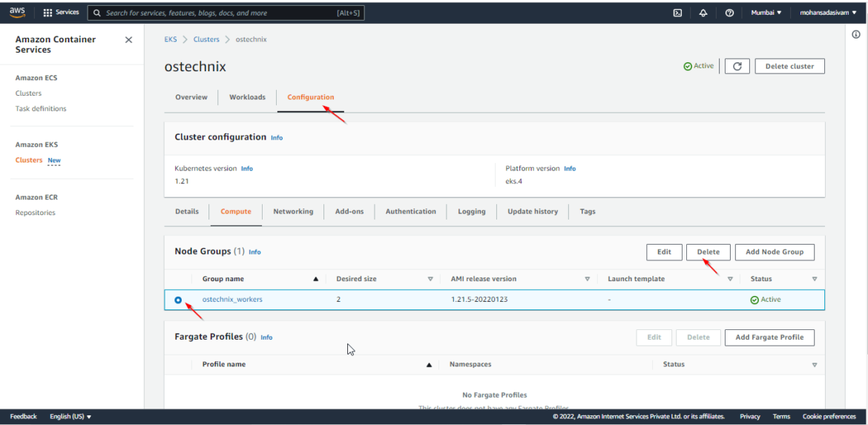The height and width of the screenshot is (425, 868).
Task: Click the Add Node Group button
Action: [774, 252]
